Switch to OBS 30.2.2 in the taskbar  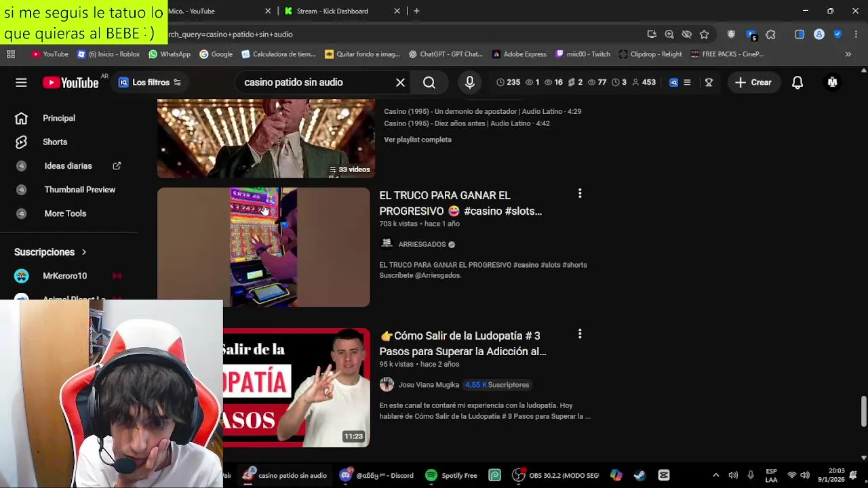click(x=556, y=475)
